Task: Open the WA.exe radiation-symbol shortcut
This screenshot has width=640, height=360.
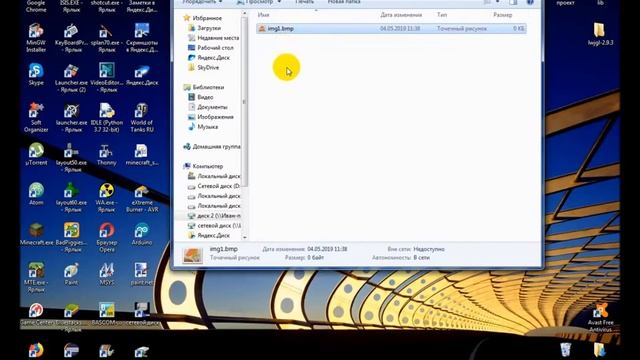Action: point(107,198)
